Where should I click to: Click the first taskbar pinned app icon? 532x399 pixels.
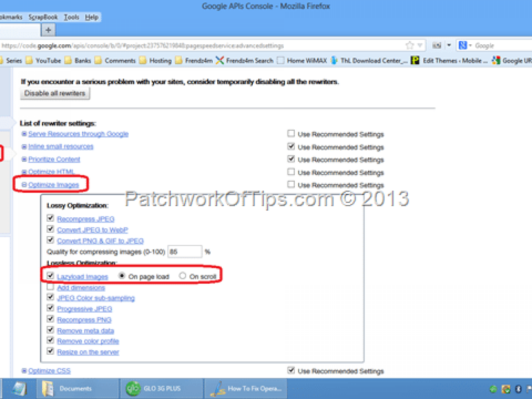coord(19,388)
